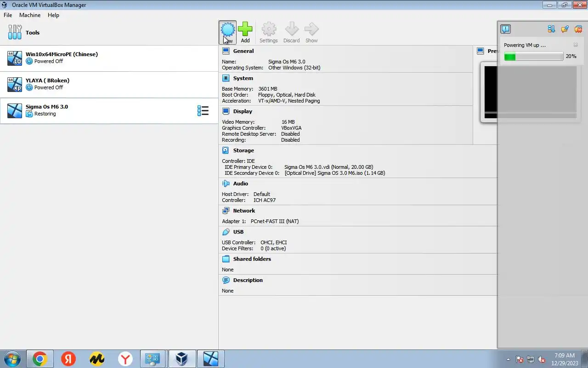
Task: Click the Preview section monitor icon
Action: point(480,51)
